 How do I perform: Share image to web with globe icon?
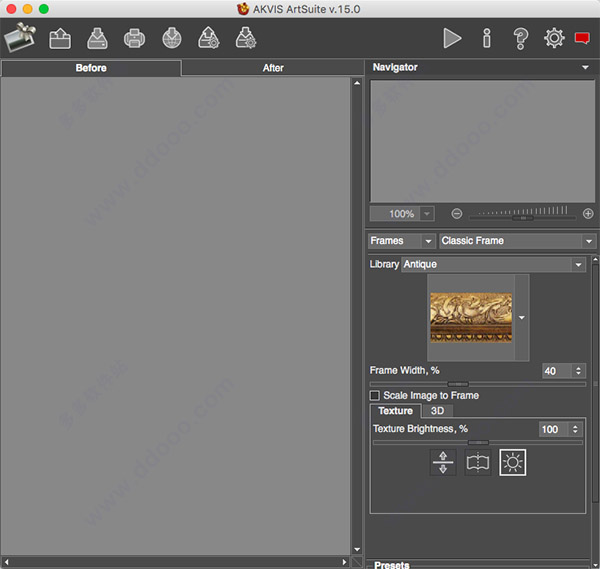tap(172, 38)
